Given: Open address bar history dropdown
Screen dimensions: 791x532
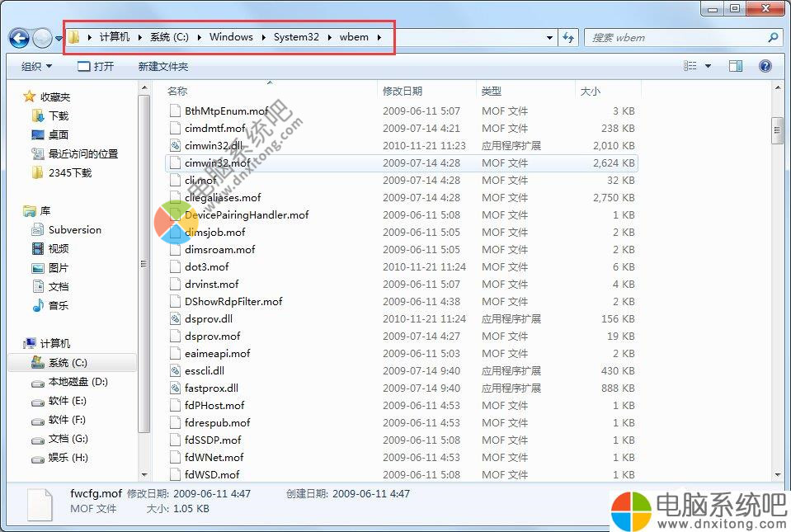Looking at the screenshot, I should click(549, 38).
